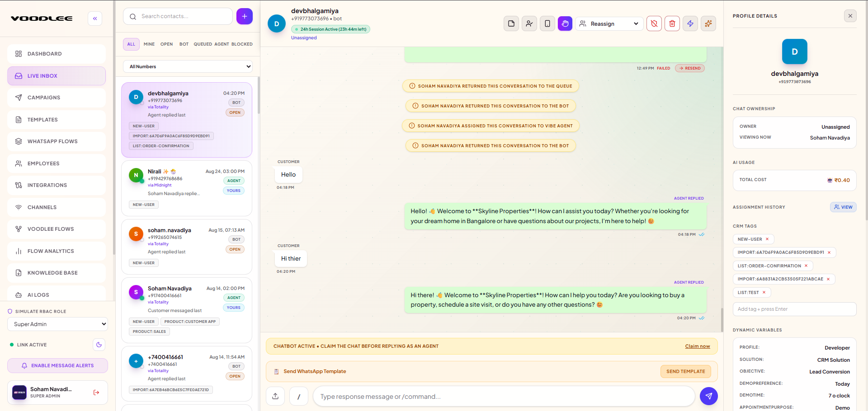Viewport: 868px width, 411px height.
Task: Click the logout icon next to Soham Navadi
Action: (96, 392)
